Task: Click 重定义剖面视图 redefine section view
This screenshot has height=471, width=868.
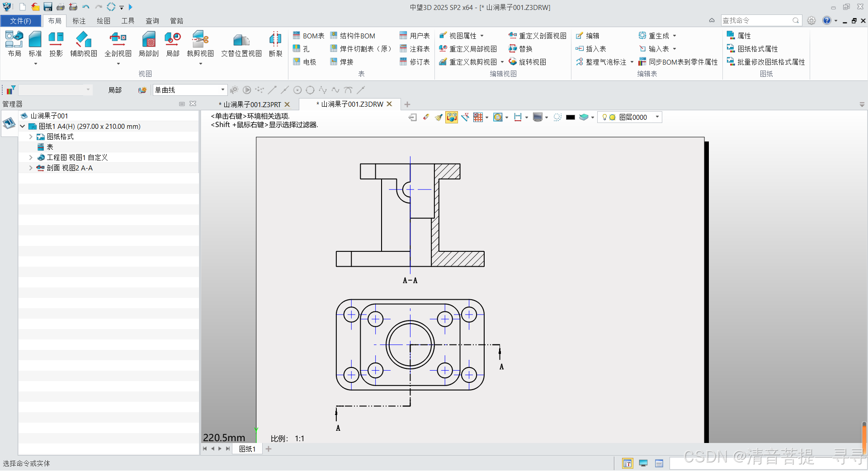Action: [538, 36]
